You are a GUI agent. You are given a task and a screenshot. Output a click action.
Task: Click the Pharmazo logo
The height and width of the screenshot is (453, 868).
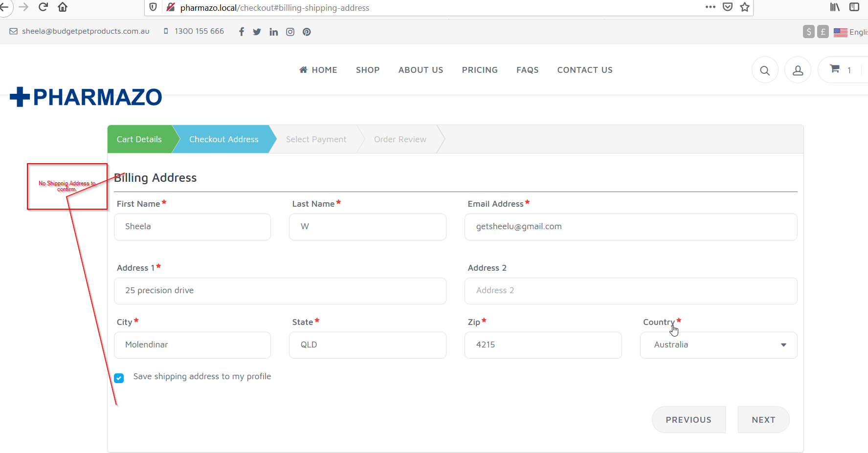tap(86, 97)
